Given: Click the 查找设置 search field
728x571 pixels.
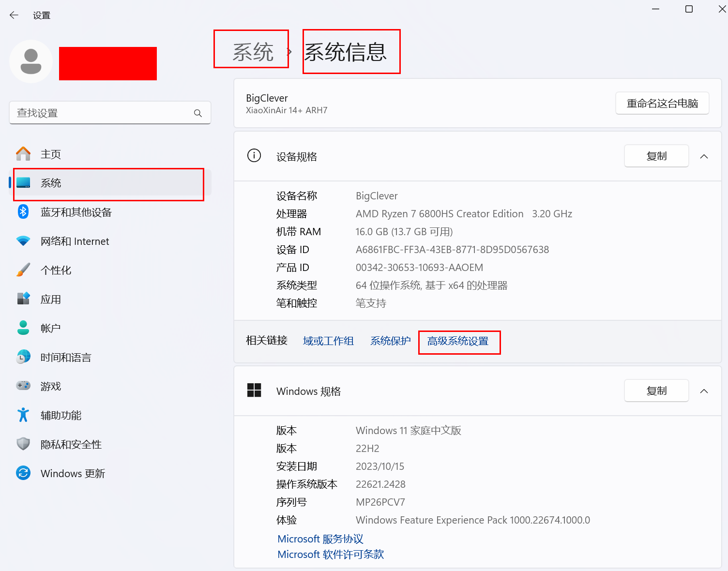Looking at the screenshot, I should point(102,113).
